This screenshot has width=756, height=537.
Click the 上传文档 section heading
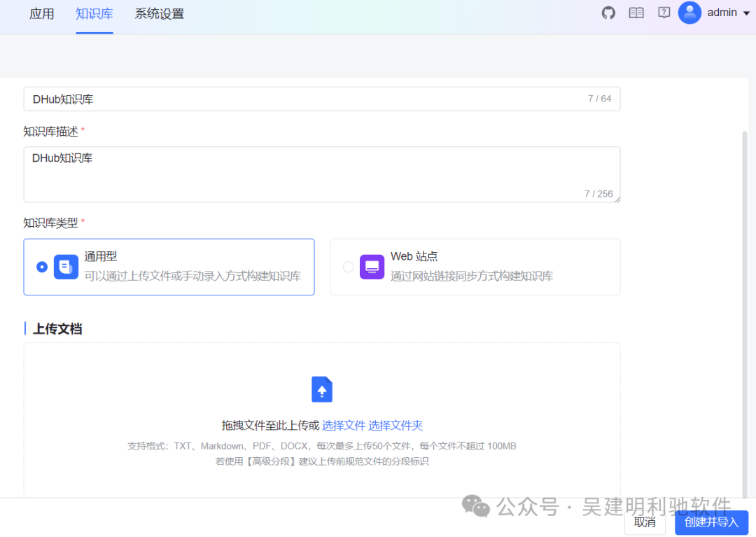tap(57, 329)
